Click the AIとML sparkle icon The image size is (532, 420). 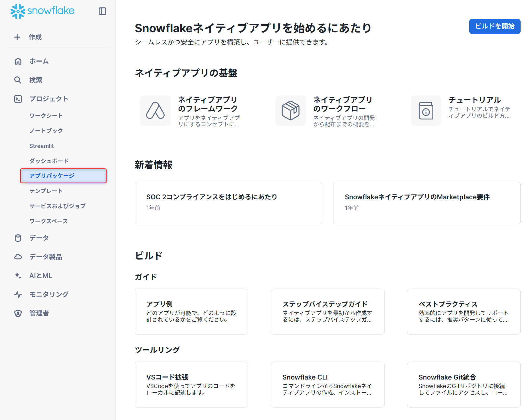[18, 276]
